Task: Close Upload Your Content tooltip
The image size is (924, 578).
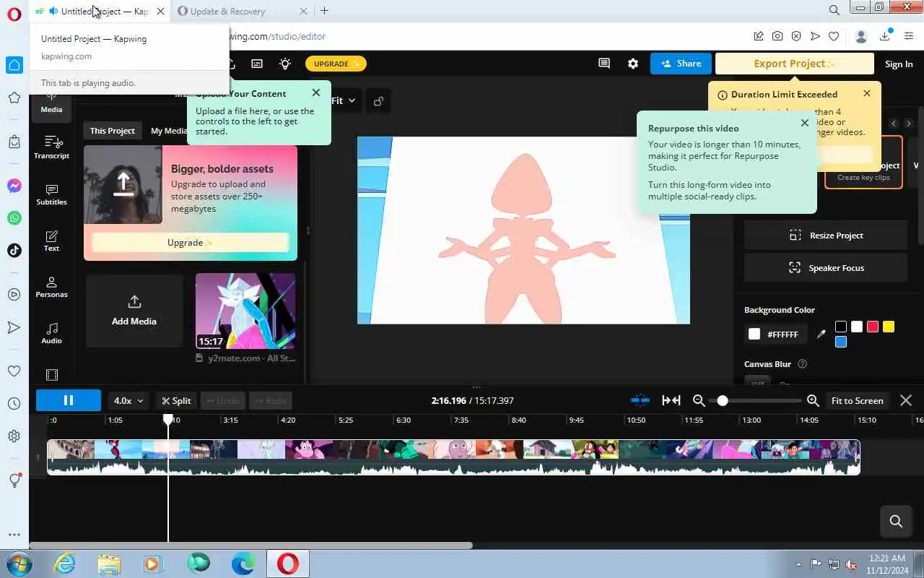Action: click(316, 92)
